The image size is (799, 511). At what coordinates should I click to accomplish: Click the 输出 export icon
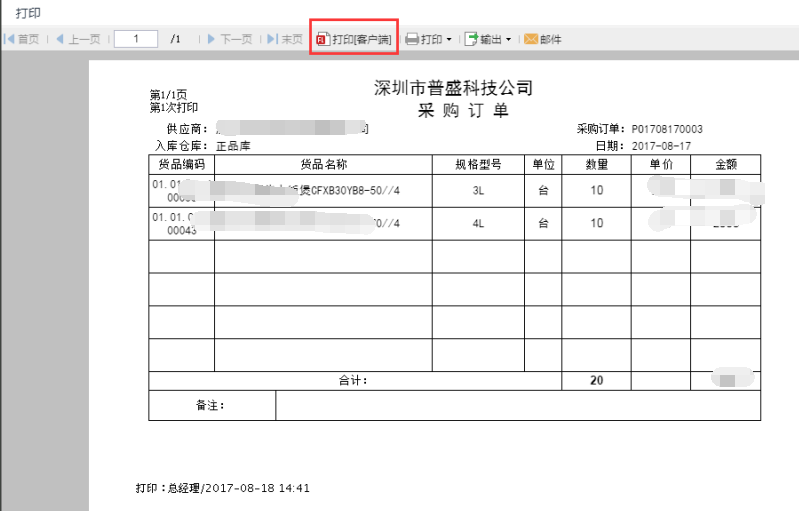(472, 39)
